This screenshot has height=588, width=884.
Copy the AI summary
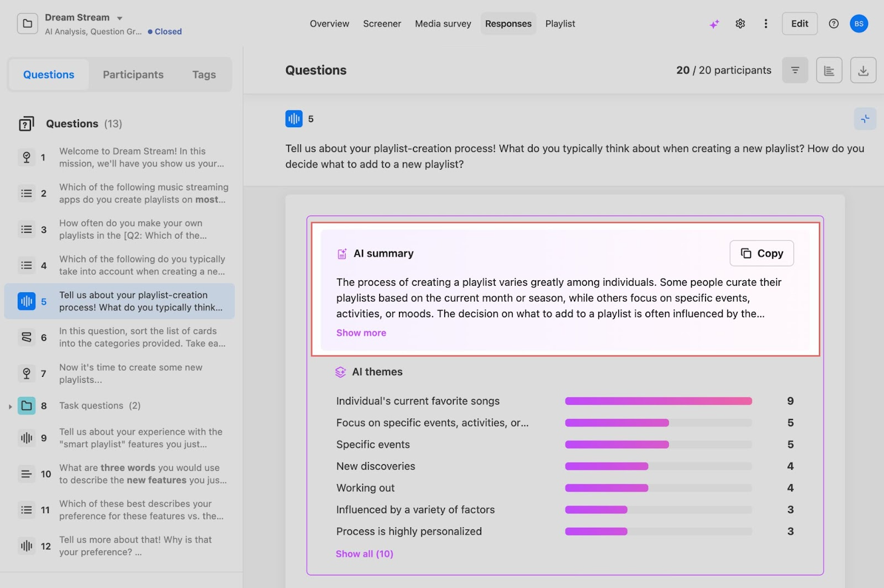[761, 253]
